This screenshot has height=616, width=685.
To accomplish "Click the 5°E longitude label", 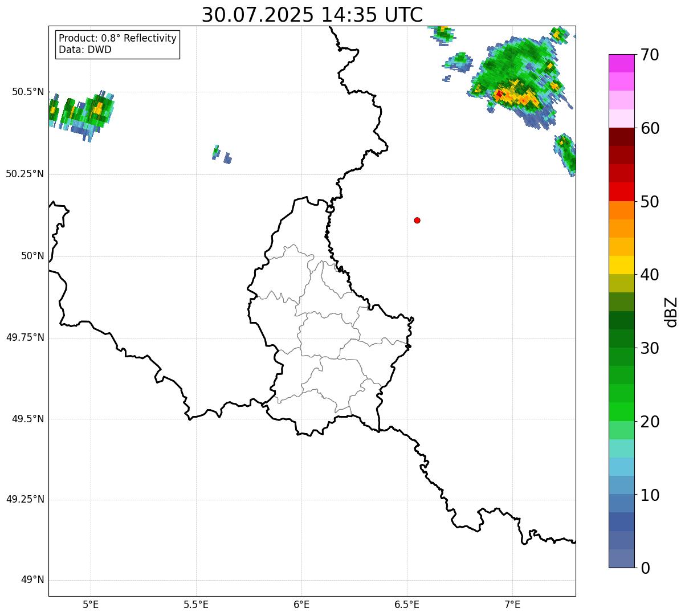I will point(91,604).
